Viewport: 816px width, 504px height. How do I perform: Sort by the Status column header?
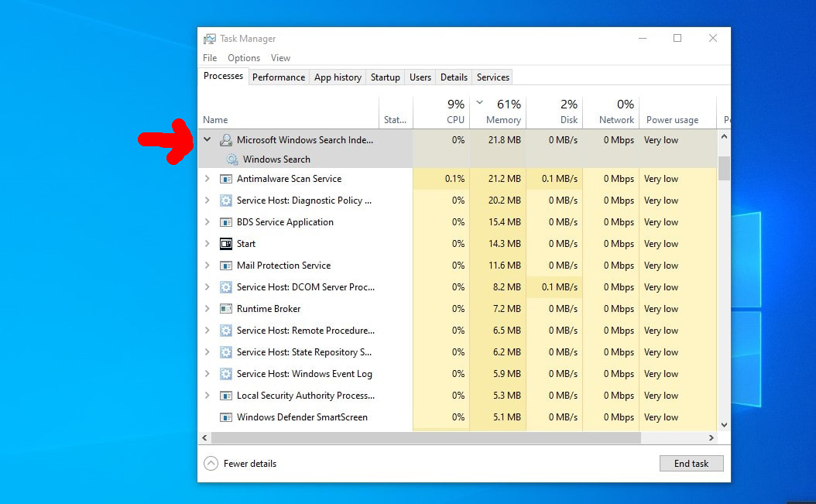click(396, 112)
